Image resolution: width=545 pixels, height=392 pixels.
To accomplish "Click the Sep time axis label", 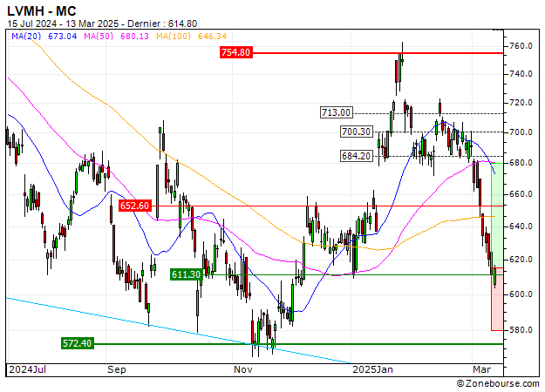I will [117, 369].
